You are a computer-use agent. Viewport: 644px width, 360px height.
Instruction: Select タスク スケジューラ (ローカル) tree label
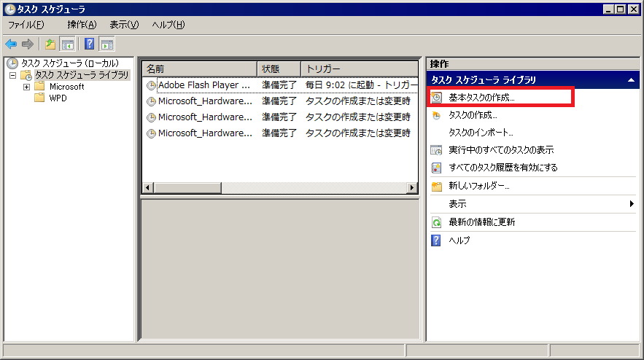pyautogui.click(x=70, y=63)
